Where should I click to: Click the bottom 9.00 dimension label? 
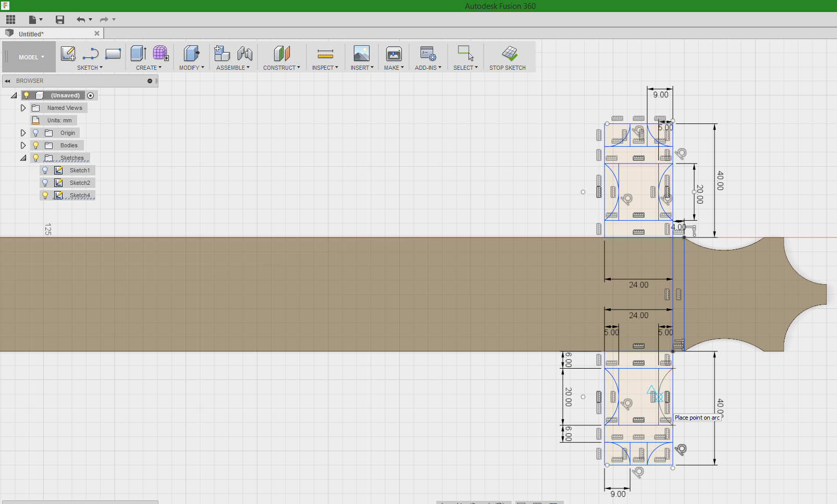point(618,494)
